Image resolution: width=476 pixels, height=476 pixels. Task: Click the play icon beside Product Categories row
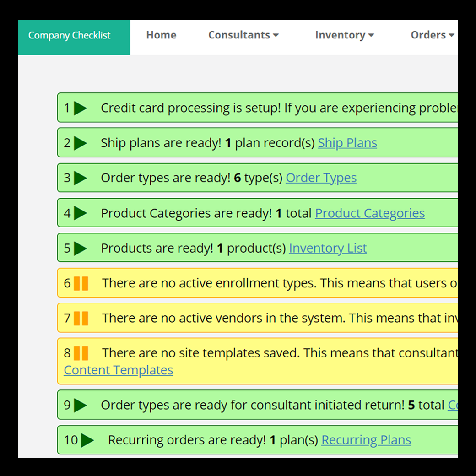point(80,213)
